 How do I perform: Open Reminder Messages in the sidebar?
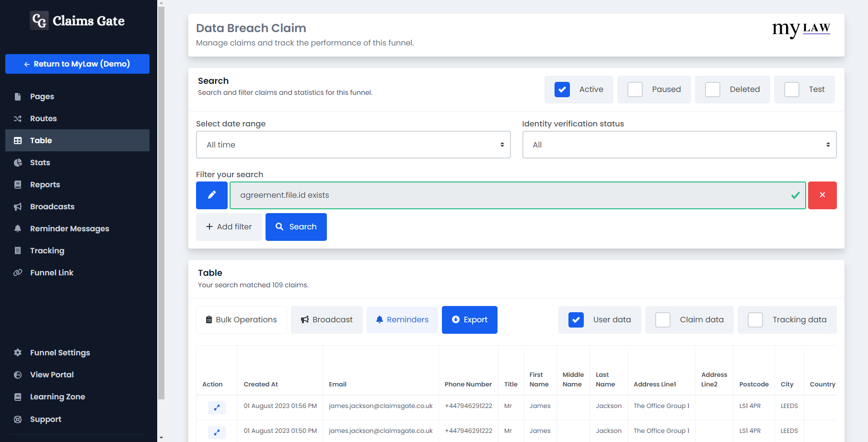pyautogui.click(x=77, y=229)
